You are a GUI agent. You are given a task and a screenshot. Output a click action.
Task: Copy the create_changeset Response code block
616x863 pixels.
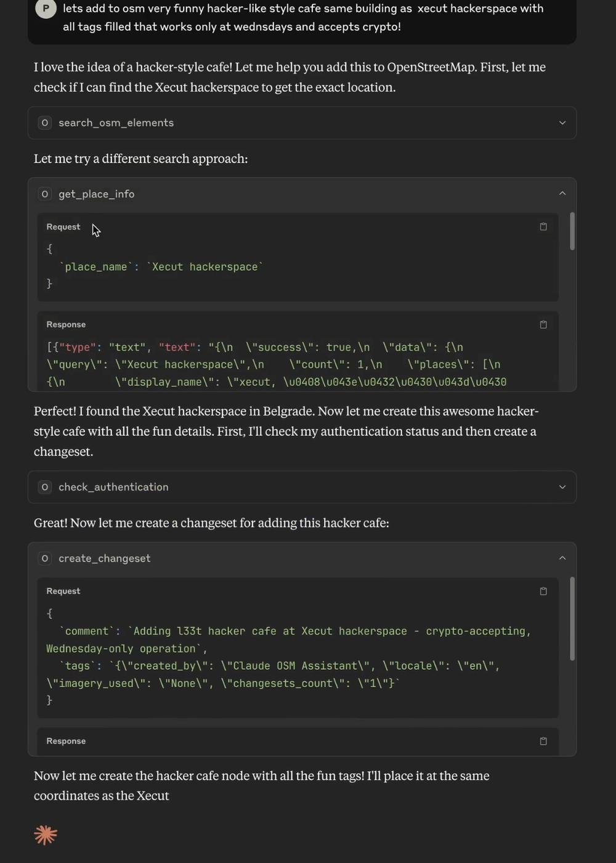tap(543, 741)
